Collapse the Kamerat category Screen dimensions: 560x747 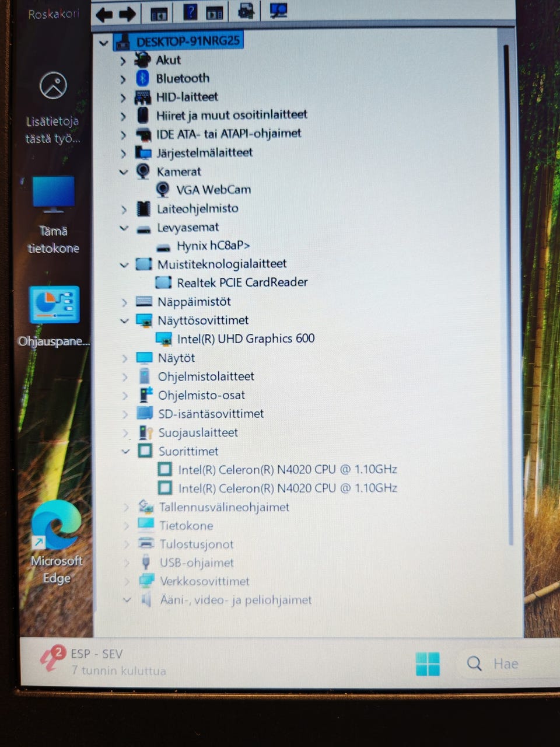pyautogui.click(x=123, y=172)
